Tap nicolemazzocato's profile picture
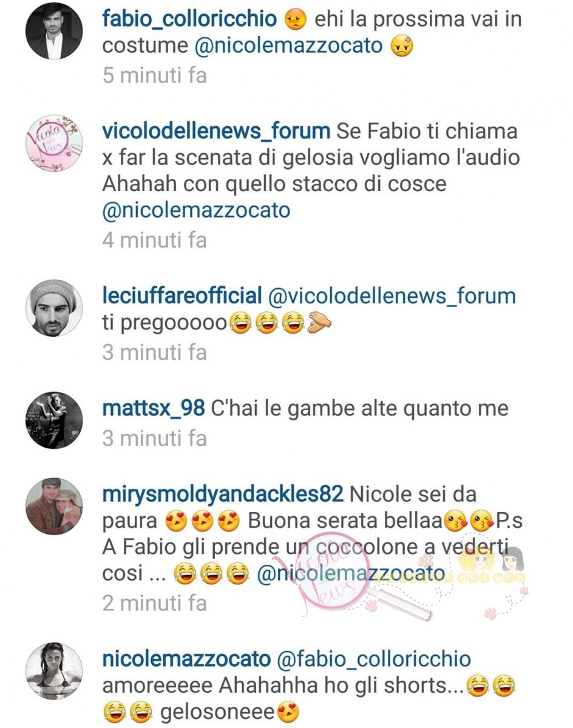 click(x=53, y=670)
